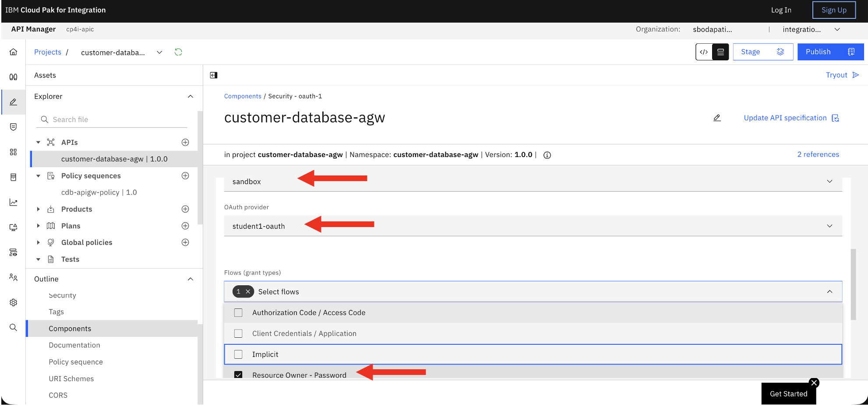Clear the selected flows count badge
Image resolution: width=868 pixels, height=406 pixels.
click(248, 292)
